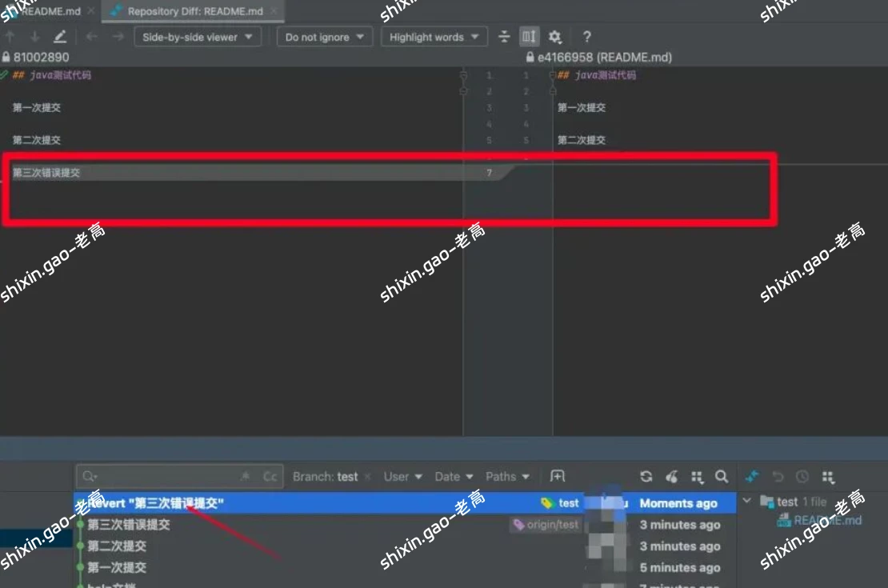Screen dimensions: 888x588
Task: Click the help question mark icon
Action: click(586, 37)
